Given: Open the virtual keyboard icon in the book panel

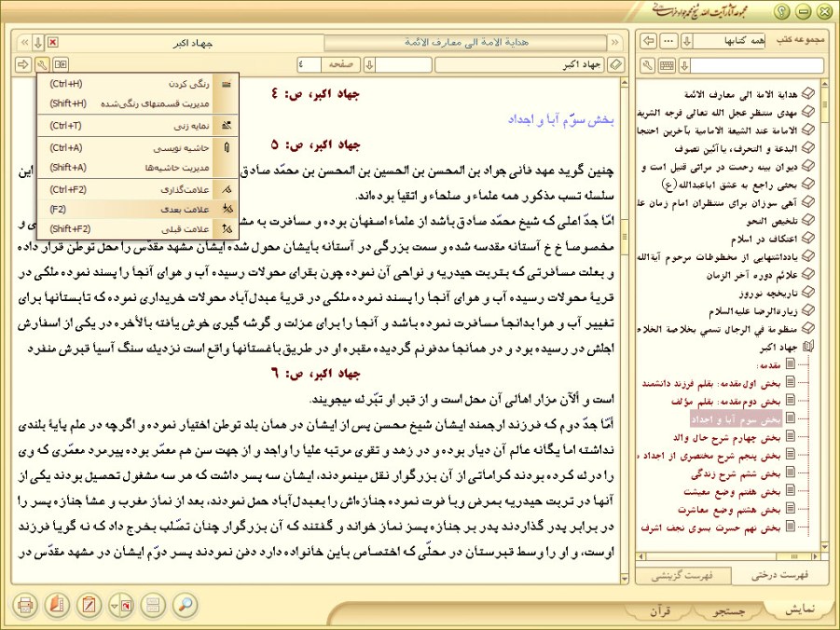Looking at the screenshot, I should (667, 66).
